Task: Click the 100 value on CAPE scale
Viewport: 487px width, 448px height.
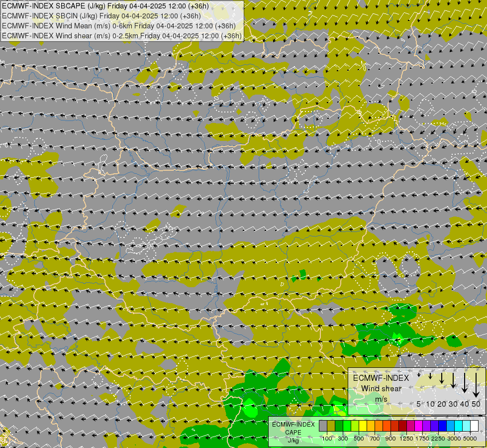Action: click(327, 439)
